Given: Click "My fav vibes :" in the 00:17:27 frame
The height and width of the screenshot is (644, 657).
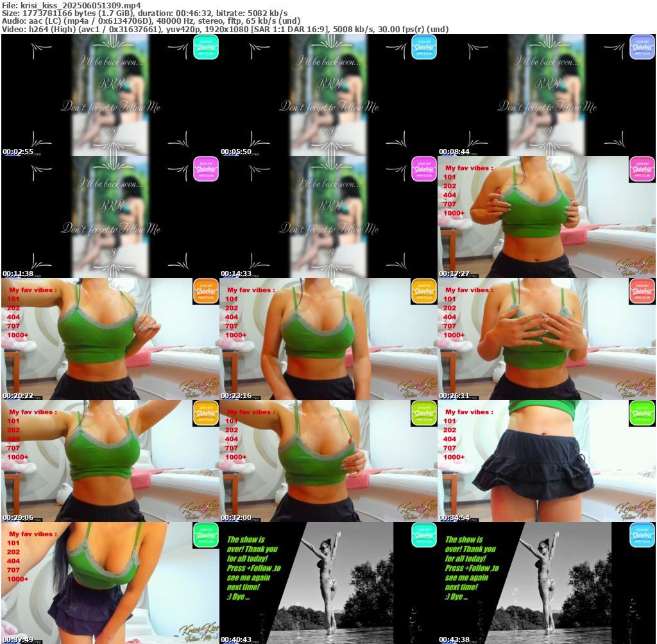Looking at the screenshot, I should pyautogui.click(x=469, y=168).
